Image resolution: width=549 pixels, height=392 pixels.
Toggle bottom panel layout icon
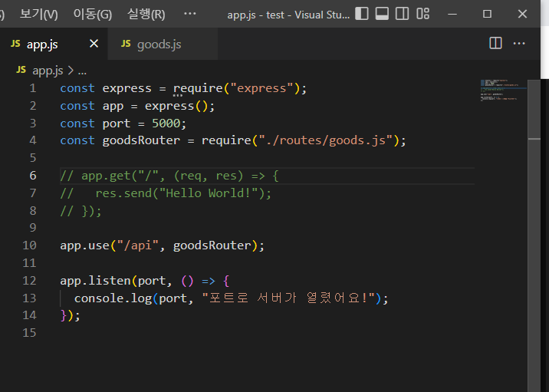[382, 14]
